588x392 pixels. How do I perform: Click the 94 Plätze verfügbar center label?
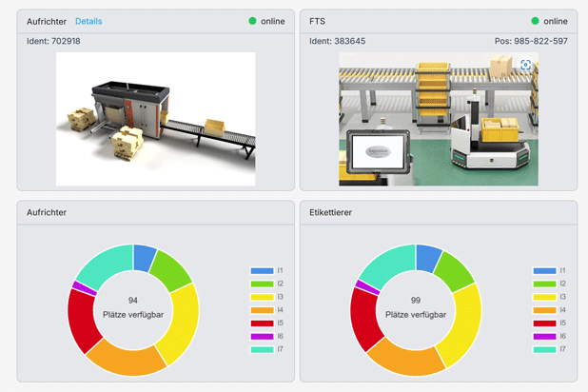point(133,306)
